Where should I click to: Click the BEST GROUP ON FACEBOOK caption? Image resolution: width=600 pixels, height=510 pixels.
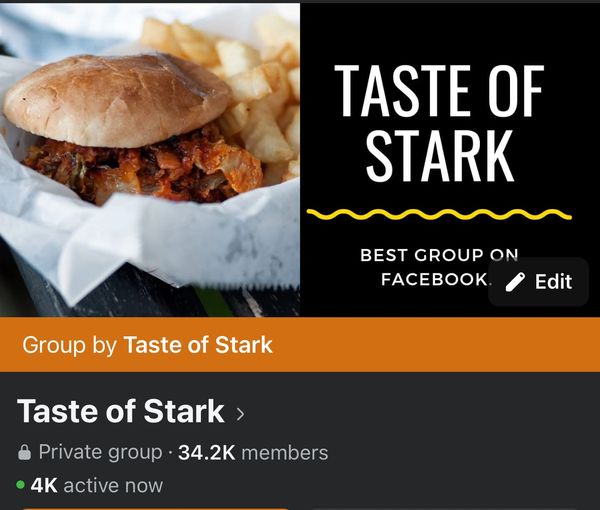point(438,267)
